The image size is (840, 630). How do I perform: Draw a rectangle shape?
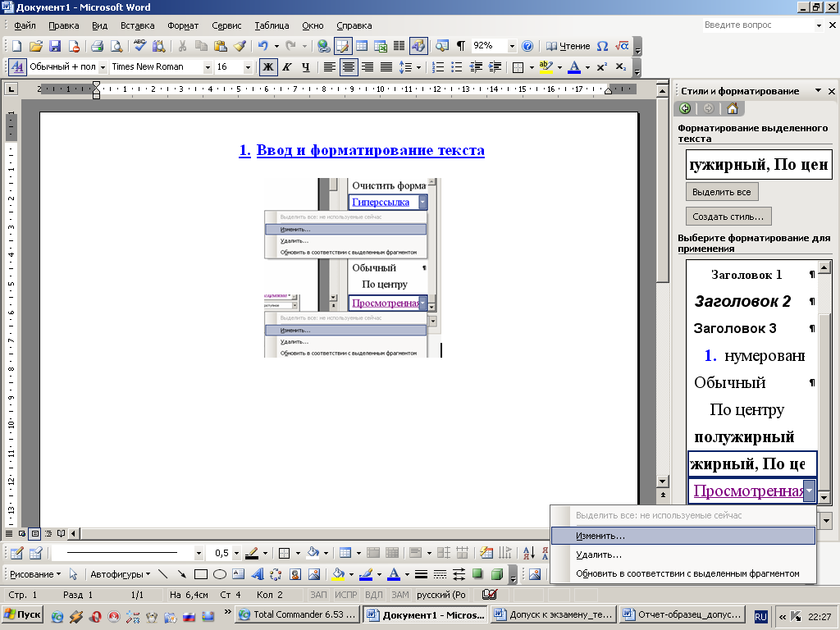[x=201, y=574]
